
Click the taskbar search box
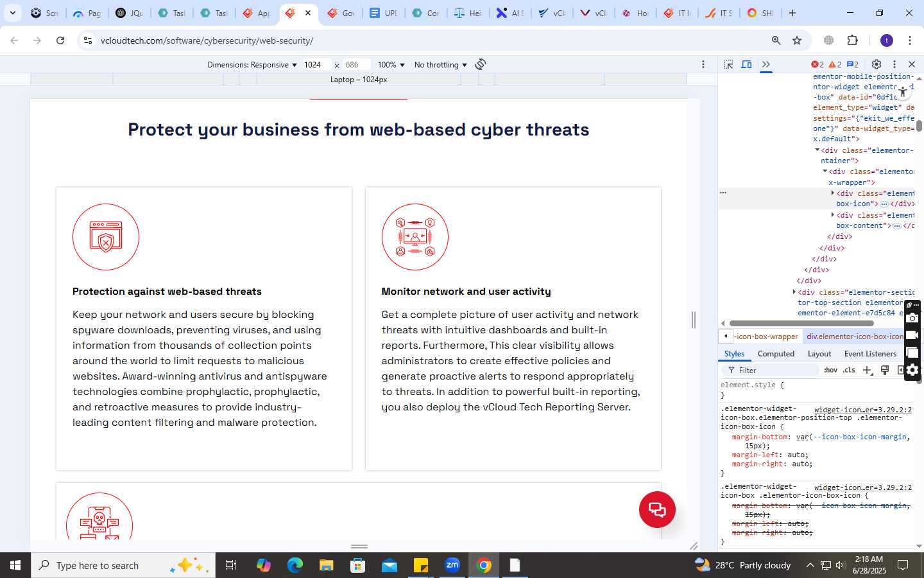coord(123,565)
